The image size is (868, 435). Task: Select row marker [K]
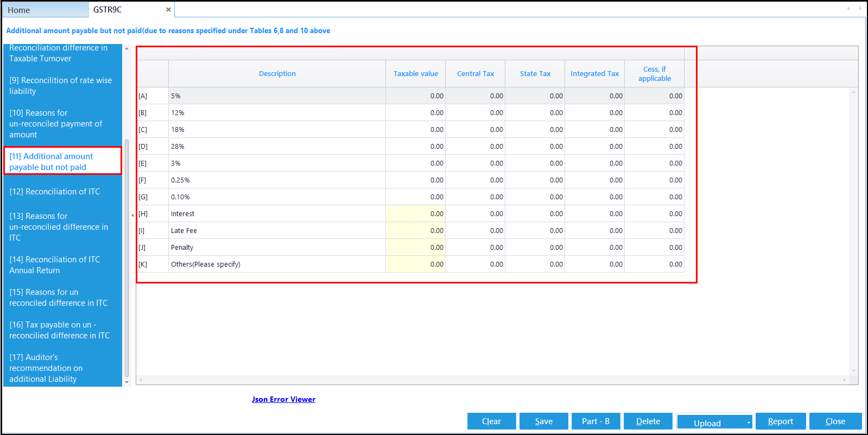pos(153,264)
